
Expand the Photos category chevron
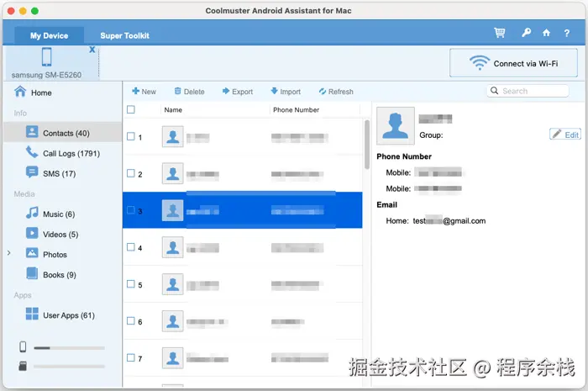(x=9, y=253)
